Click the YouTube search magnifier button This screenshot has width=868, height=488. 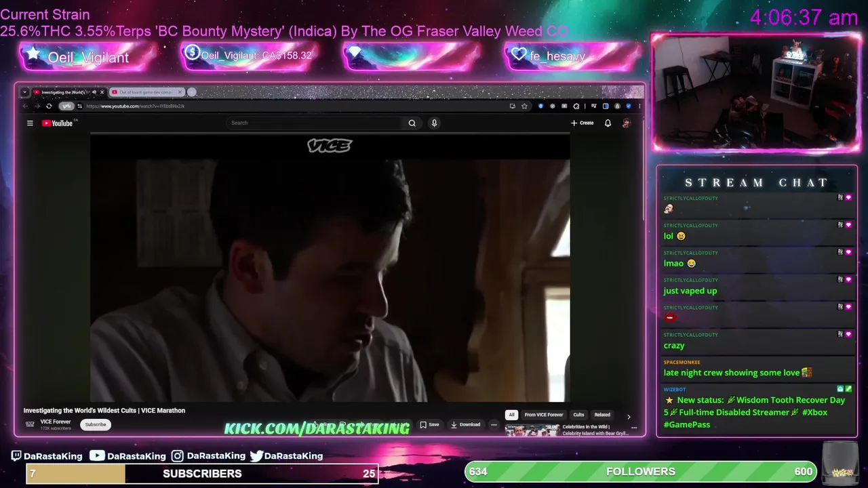(412, 123)
